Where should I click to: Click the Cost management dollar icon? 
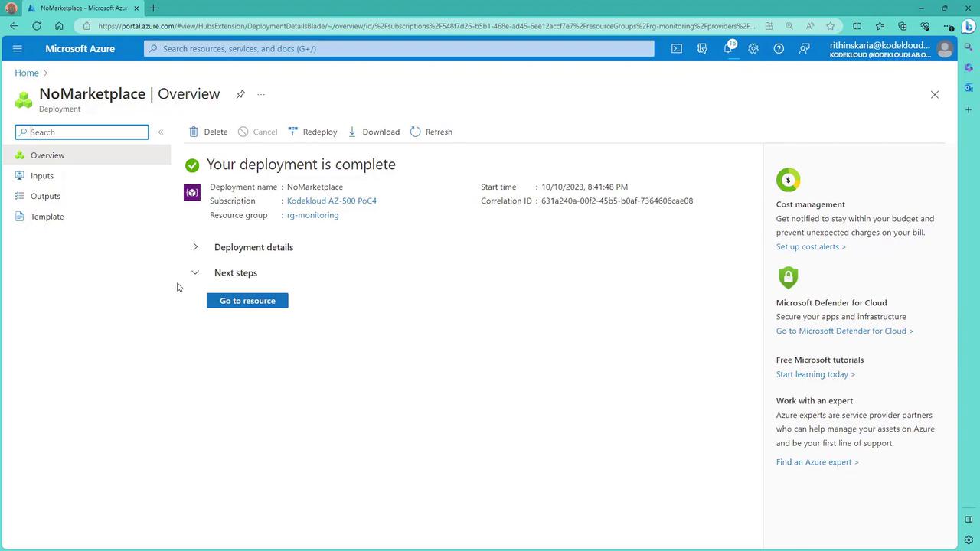point(788,180)
